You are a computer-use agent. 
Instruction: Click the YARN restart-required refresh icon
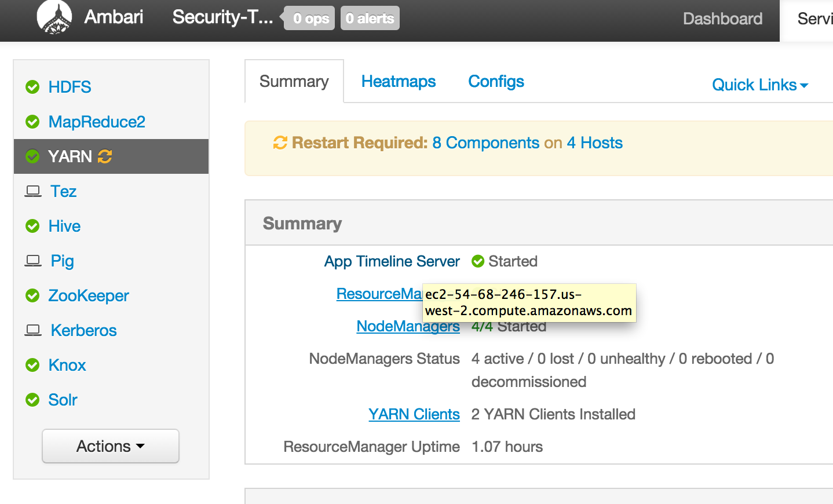pos(105,156)
